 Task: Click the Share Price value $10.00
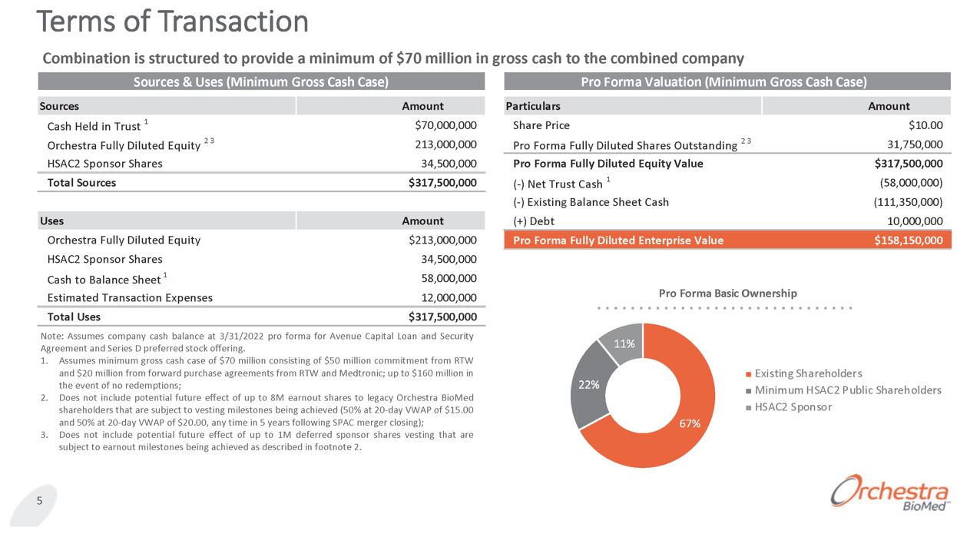(x=925, y=125)
